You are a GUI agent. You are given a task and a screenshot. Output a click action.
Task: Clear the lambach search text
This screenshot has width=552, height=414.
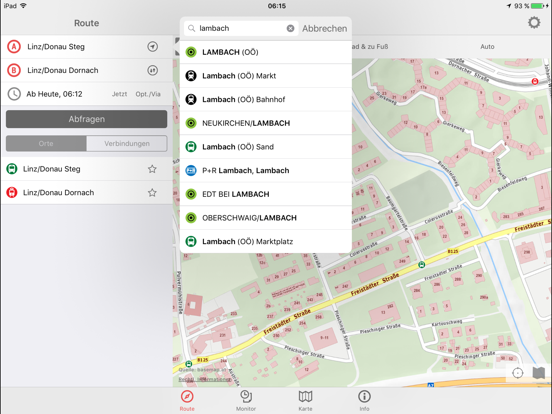pos(290,28)
